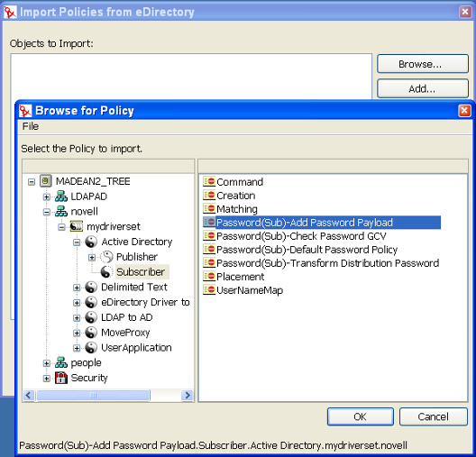
Task: Select the Publisher channel icon
Action: pyautogui.click(x=106, y=257)
